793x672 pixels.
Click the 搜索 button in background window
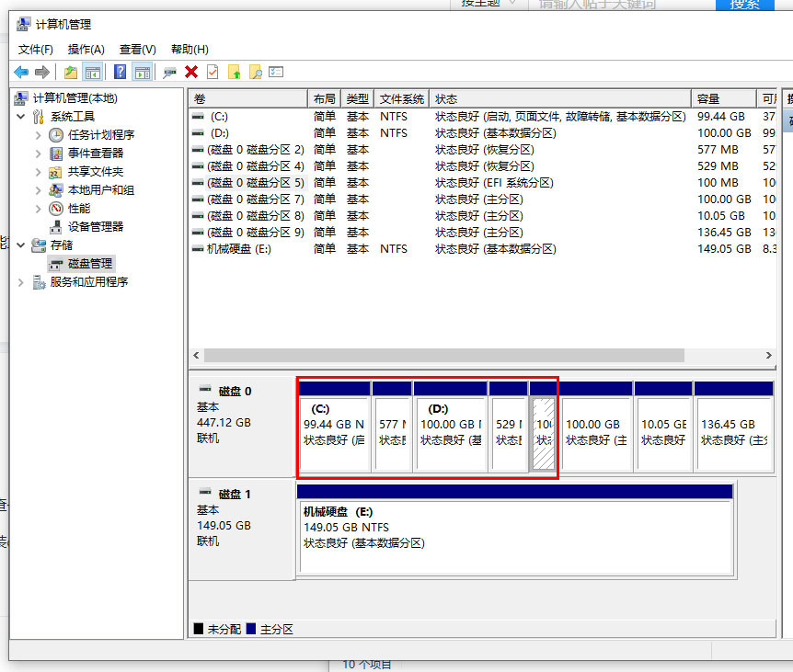tap(744, 5)
